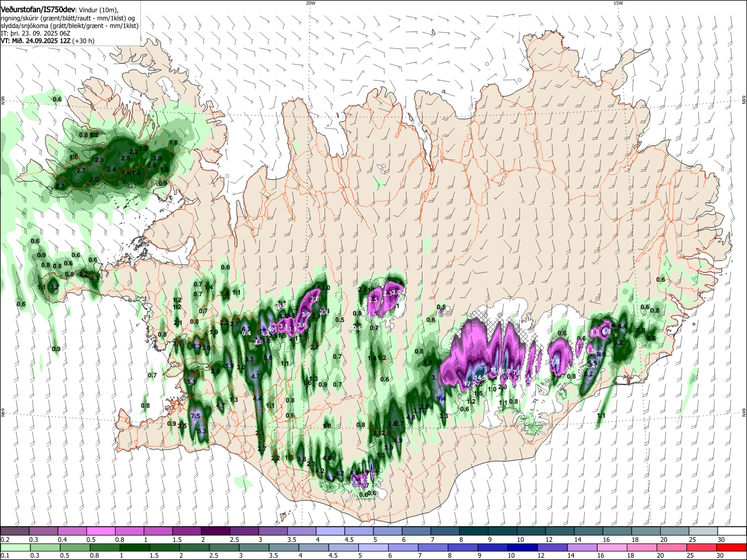The image size is (747, 560).
Task: Click the 14.5 precipitation value on the map
Action: point(481,377)
